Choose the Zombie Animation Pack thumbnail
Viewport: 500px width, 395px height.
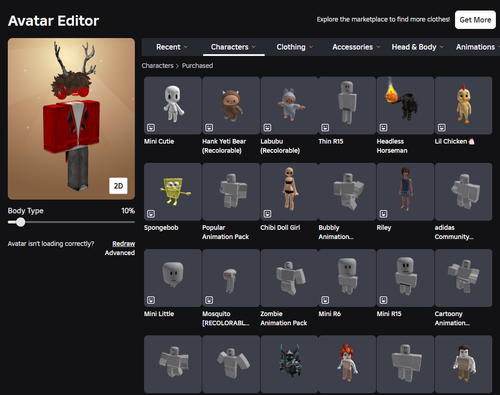289,278
